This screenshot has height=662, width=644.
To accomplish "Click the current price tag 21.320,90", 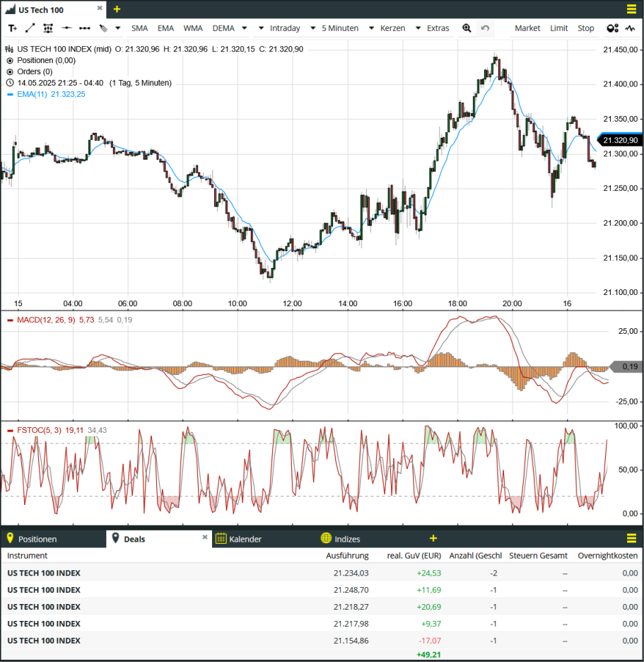I will [x=621, y=140].
